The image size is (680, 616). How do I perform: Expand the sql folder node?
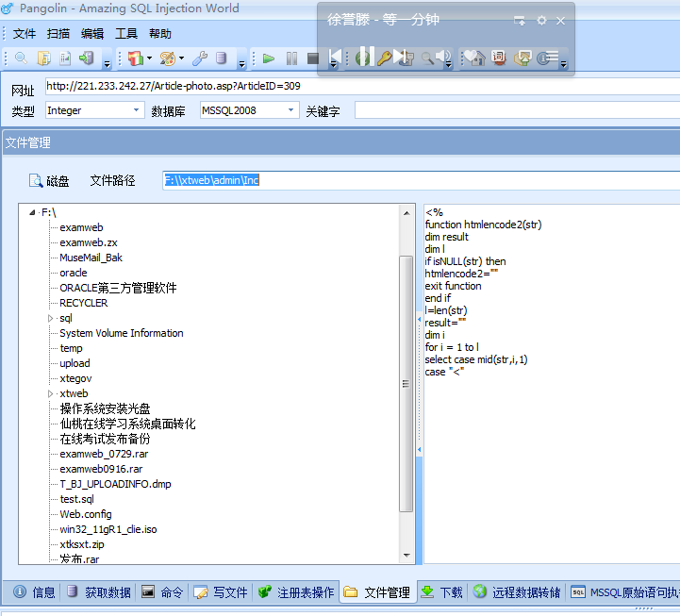pyautogui.click(x=50, y=319)
